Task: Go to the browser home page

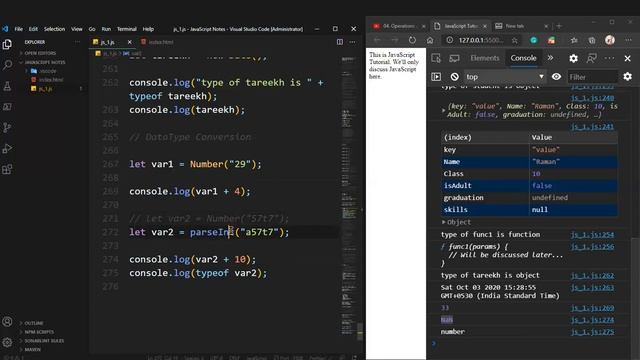Action: (430, 40)
